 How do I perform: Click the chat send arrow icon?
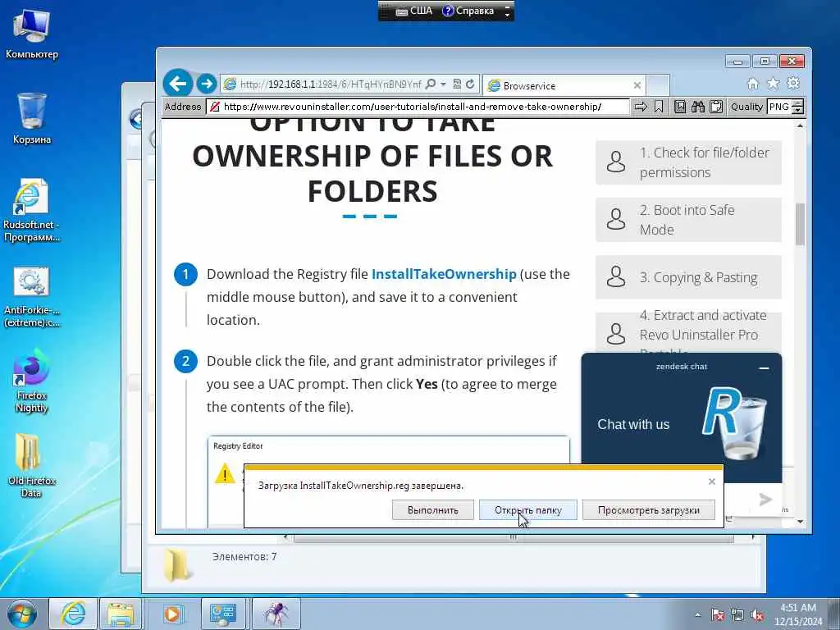[765, 500]
